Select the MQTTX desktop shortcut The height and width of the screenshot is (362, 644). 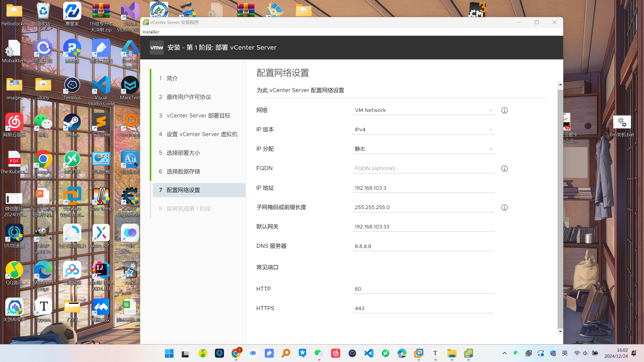72,163
